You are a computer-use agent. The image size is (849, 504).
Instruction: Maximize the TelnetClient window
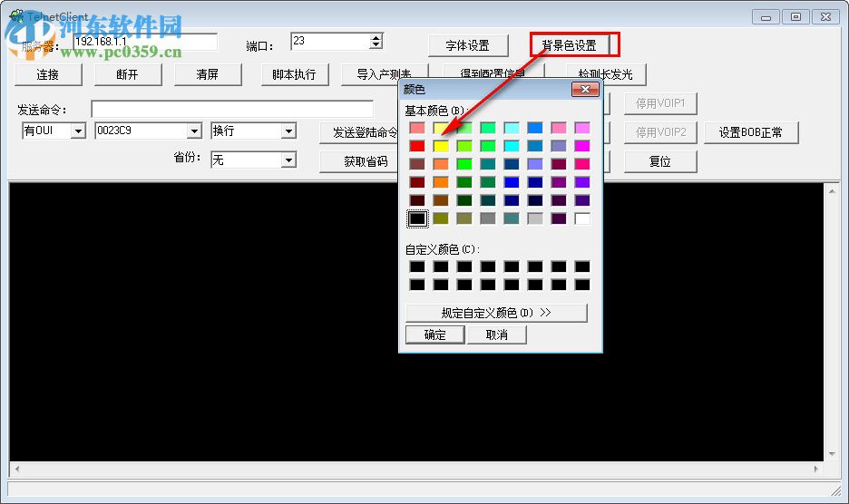click(796, 17)
